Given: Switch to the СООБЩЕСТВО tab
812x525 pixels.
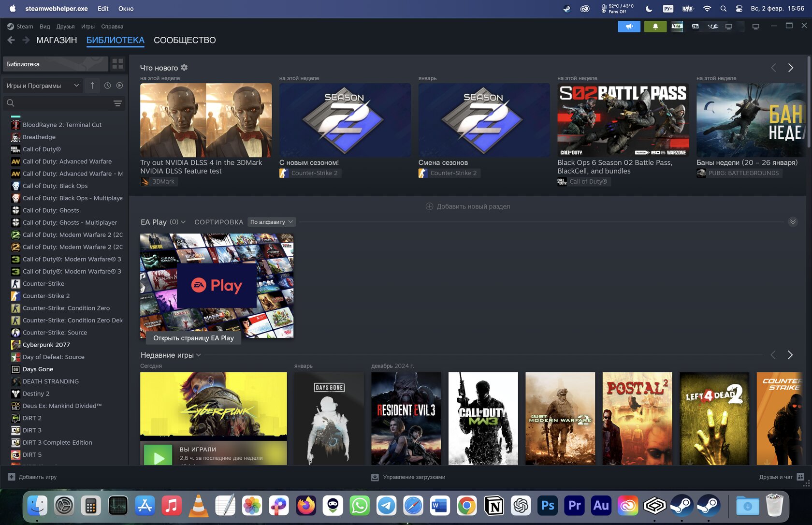Looking at the screenshot, I should point(185,40).
